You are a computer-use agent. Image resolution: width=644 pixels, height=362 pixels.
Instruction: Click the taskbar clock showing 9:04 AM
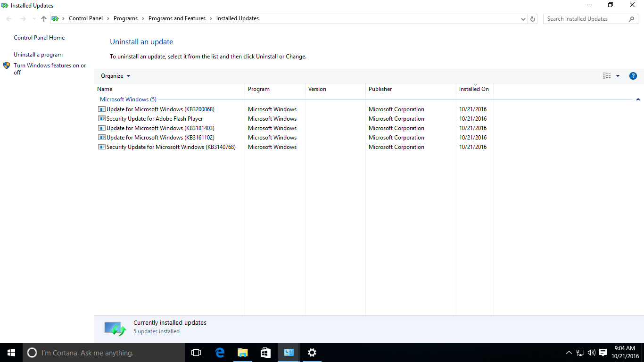(x=625, y=353)
